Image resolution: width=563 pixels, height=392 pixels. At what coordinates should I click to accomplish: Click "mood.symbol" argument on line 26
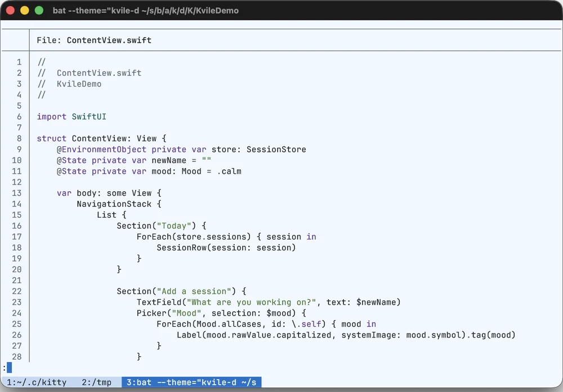pyautogui.click(x=434, y=335)
